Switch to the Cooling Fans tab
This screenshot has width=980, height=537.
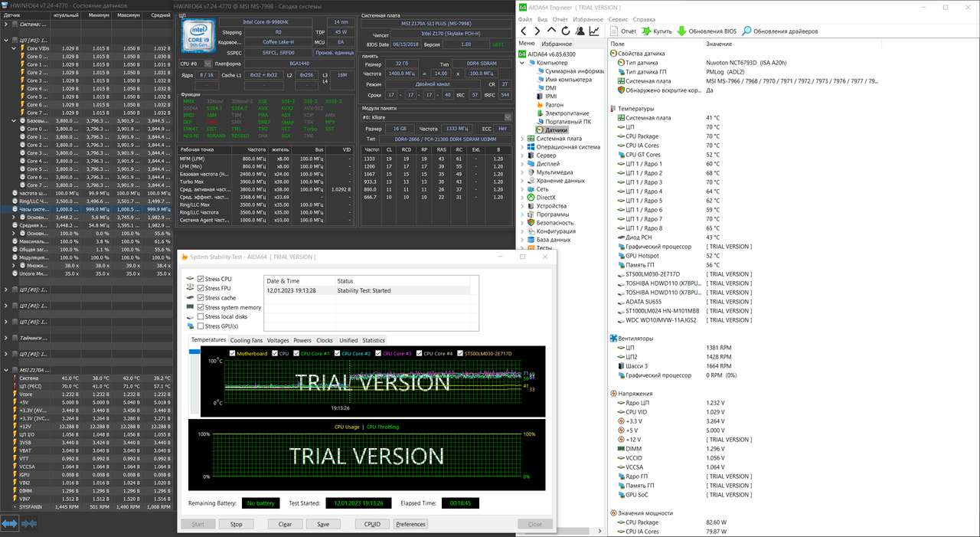pos(247,340)
